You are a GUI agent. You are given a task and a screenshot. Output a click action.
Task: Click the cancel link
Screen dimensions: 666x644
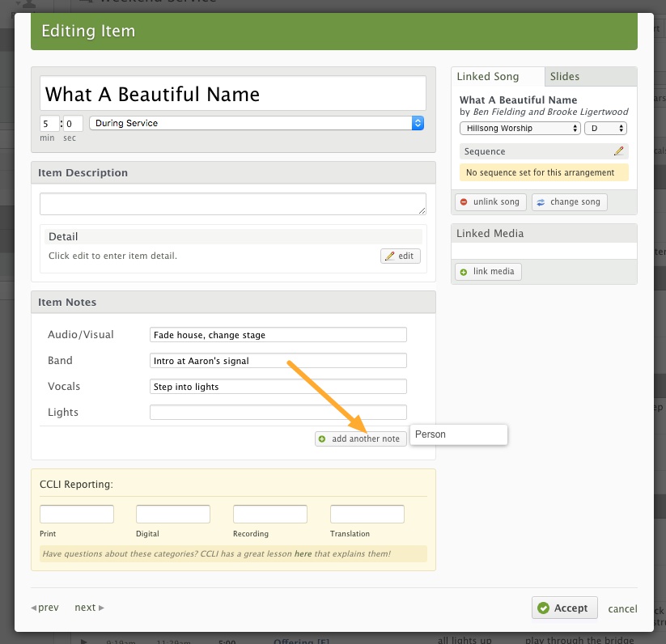[622, 608]
